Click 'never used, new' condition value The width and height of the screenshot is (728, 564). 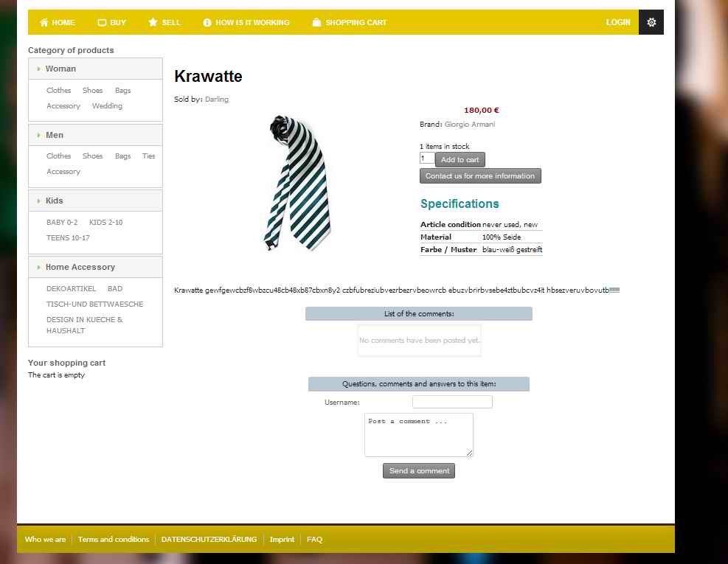pyautogui.click(x=510, y=225)
